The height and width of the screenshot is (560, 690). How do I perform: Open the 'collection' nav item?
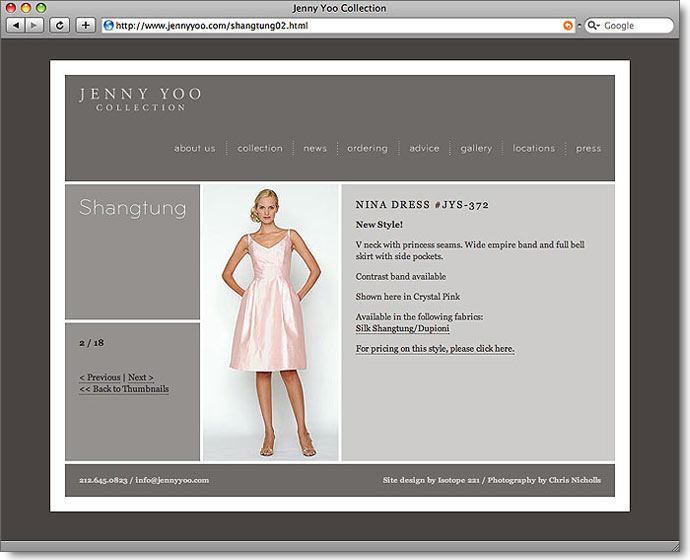point(260,148)
